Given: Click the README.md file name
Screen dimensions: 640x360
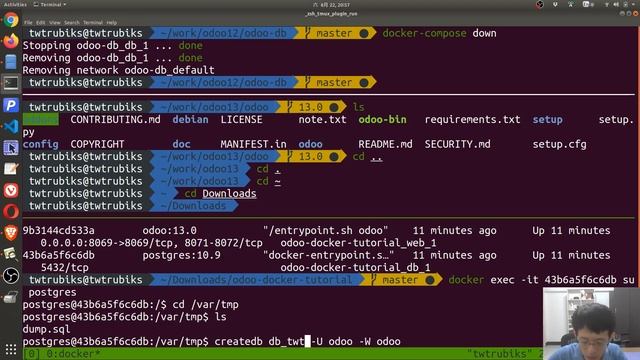Looking at the screenshot, I should [x=385, y=144].
